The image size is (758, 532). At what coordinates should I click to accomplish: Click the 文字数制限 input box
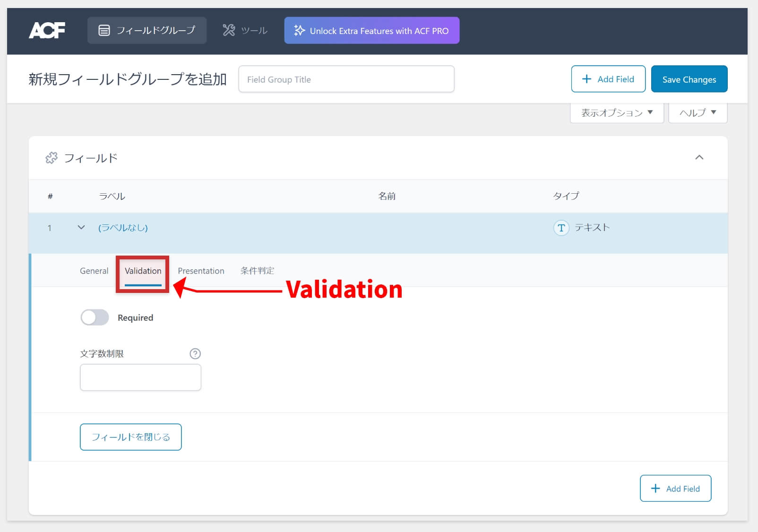pyautogui.click(x=140, y=377)
